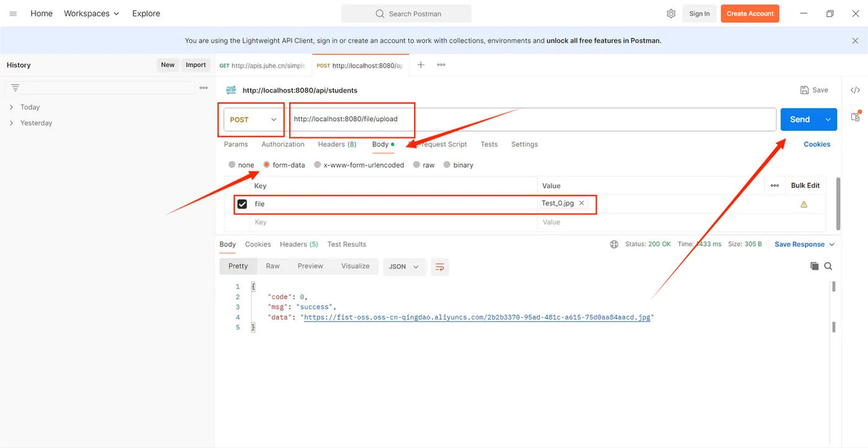Click the network globe icon
The width and height of the screenshot is (868, 448).
pos(614,244)
